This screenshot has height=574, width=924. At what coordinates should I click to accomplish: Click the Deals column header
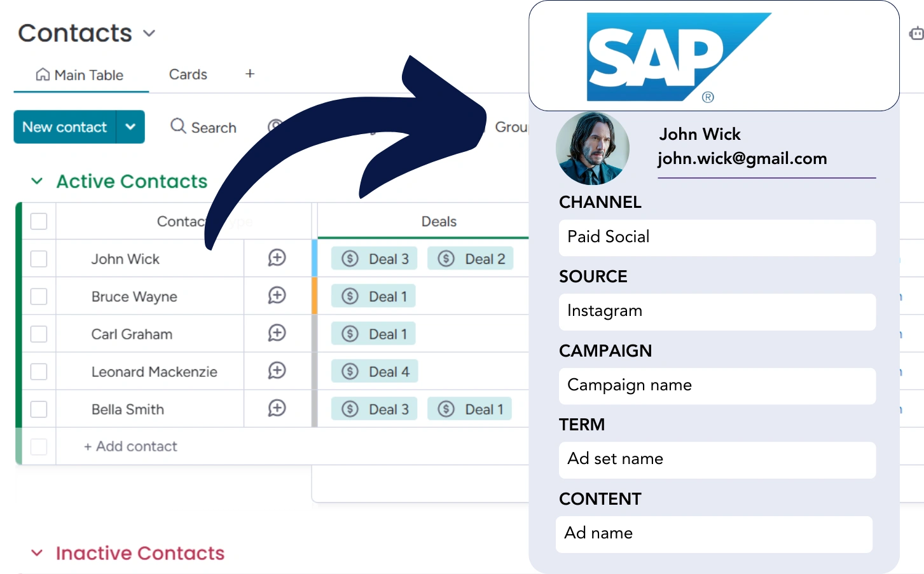(x=439, y=221)
